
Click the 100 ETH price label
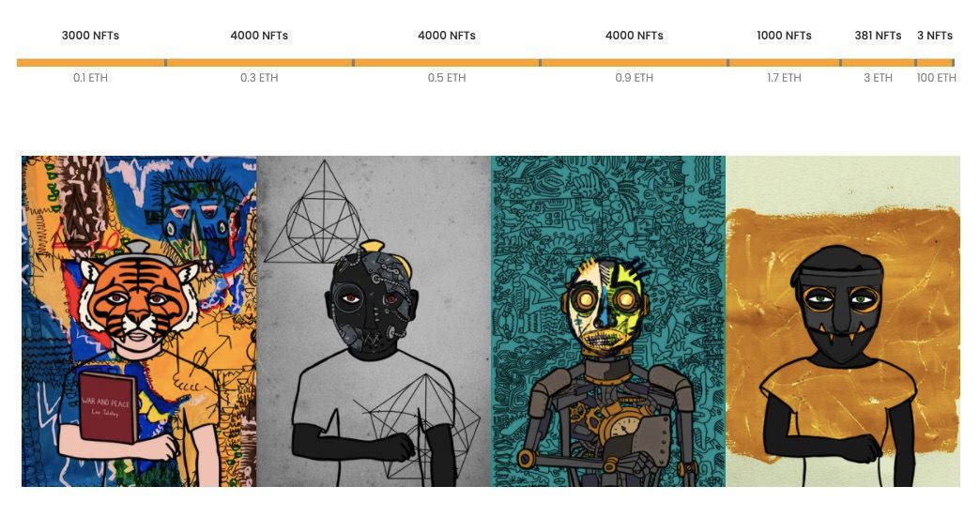936,78
